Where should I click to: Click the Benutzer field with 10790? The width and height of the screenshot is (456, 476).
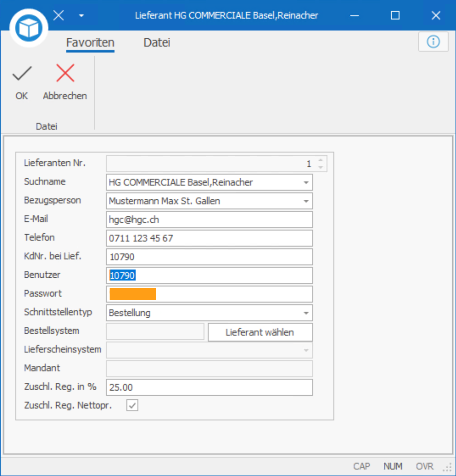209,276
